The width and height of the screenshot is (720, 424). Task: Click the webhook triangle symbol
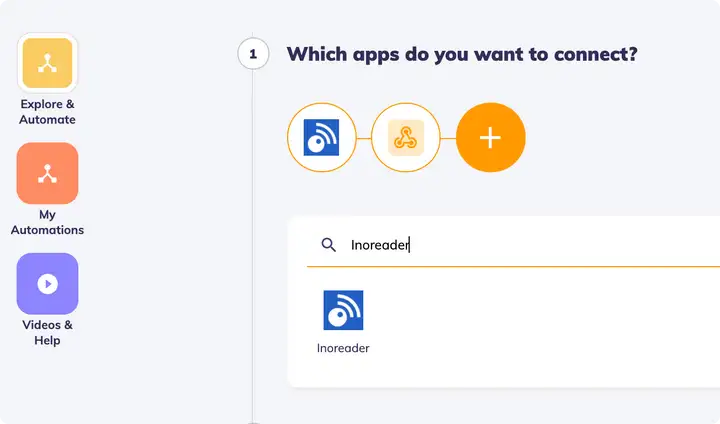(x=405, y=138)
